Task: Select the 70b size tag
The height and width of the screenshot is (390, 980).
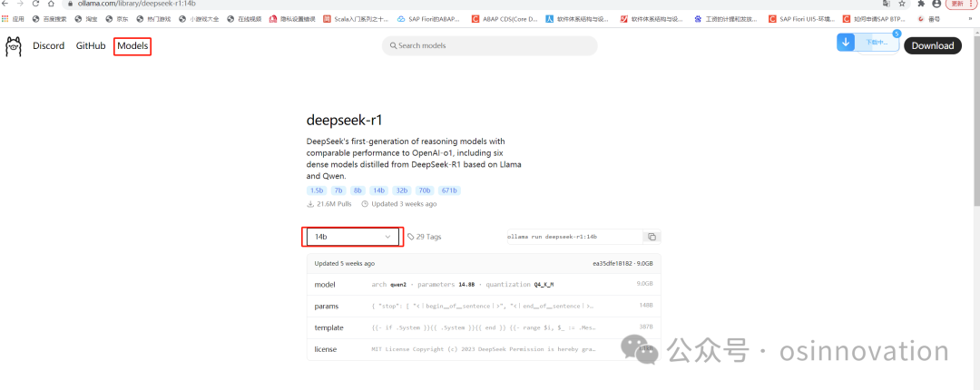Action: coord(424,190)
